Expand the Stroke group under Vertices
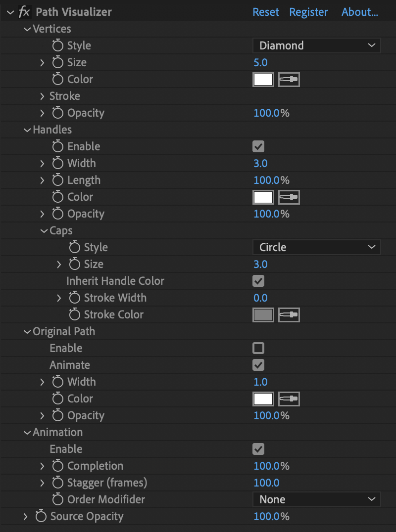This screenshot has width=396, height=532. 42,96
